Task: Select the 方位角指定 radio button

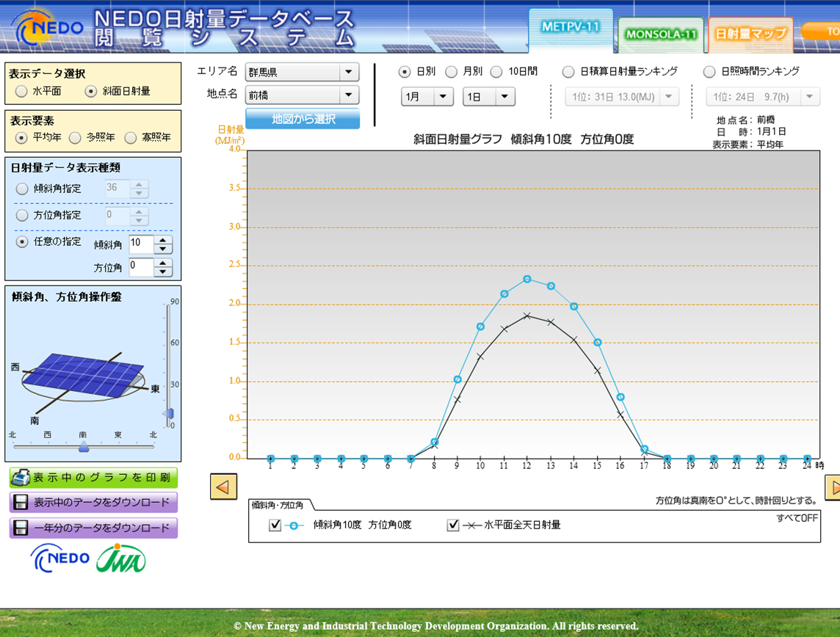Action: coord(22,215)
